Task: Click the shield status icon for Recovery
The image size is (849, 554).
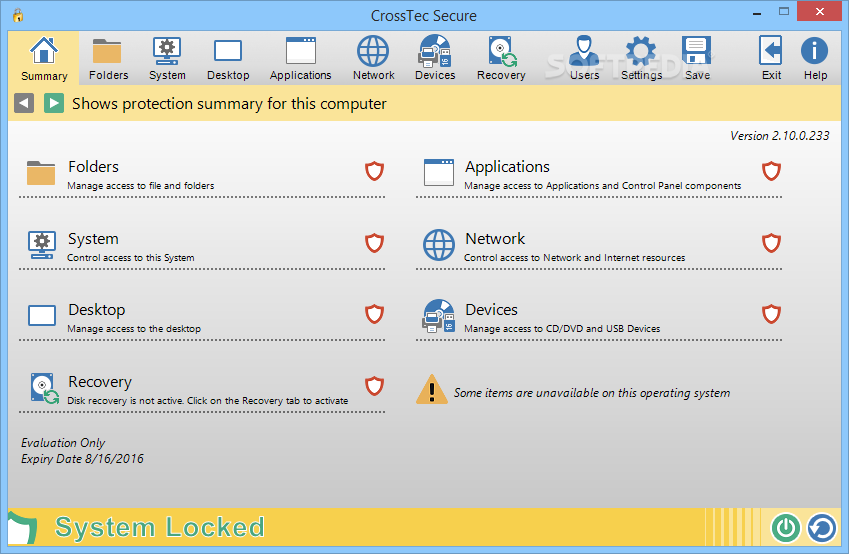Action: coord(374,386)
